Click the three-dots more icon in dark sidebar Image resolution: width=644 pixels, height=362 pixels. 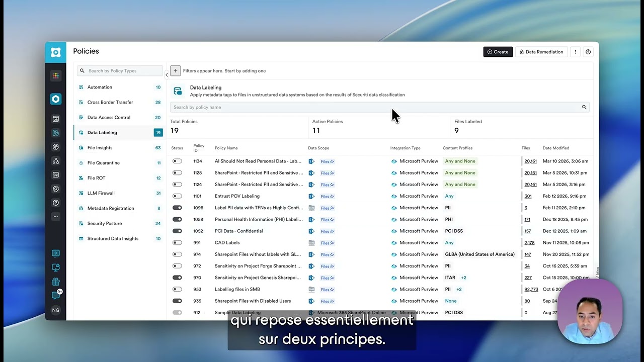tap(56, 217)
